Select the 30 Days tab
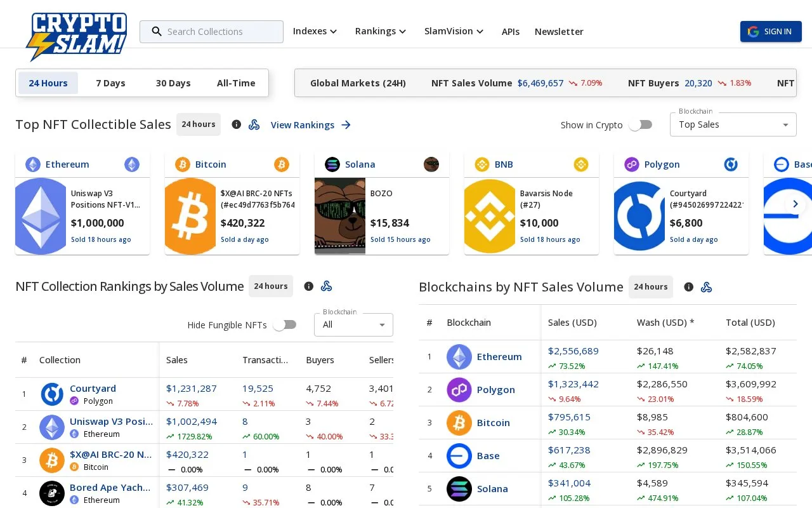The height and width of the screenshot is (508, 812). [x=173, y=83]
